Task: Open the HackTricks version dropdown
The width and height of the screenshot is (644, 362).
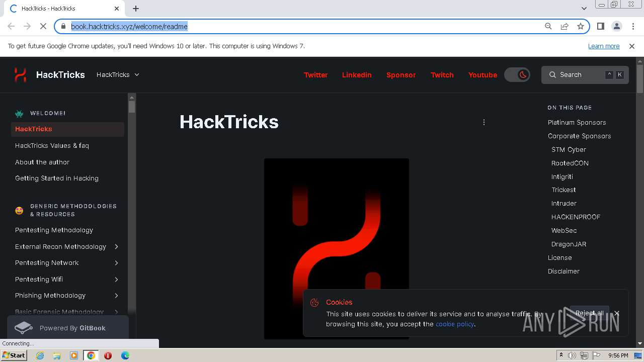Action: coord(118,74)
